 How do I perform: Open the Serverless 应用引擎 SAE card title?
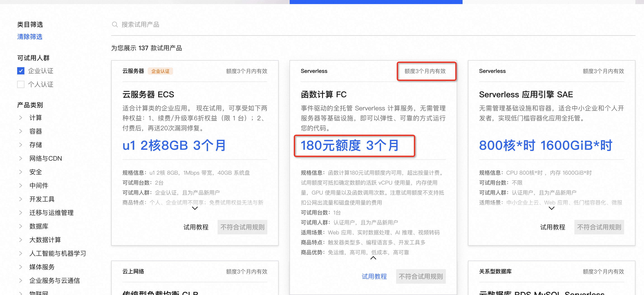point(526,95)
